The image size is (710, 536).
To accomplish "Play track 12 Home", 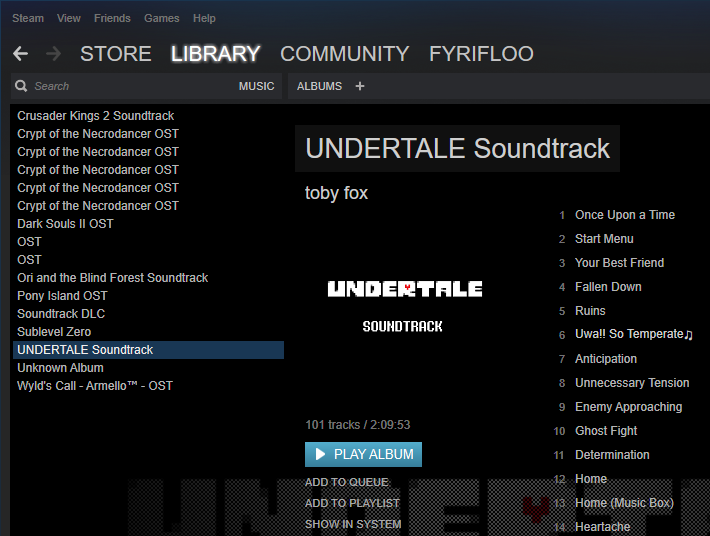I will click(x=591, y=479).
